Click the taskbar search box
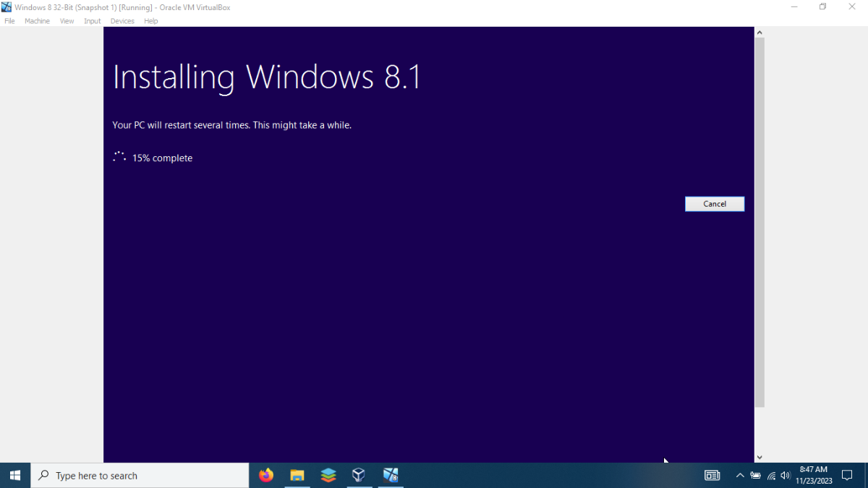868x488 pixels. (140, 475)
